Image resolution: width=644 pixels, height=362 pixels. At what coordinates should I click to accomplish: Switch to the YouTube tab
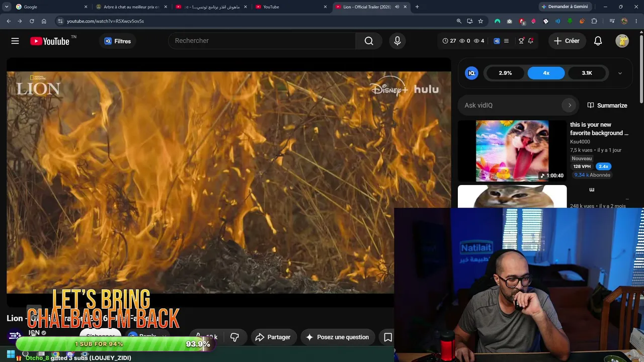click(x=291, y=7)
